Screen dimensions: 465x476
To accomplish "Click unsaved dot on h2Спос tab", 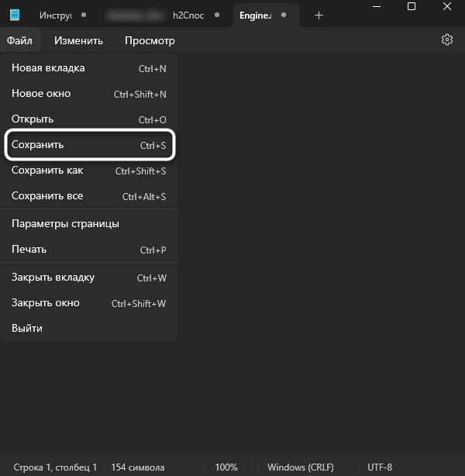I will click(x=215, y=16).
